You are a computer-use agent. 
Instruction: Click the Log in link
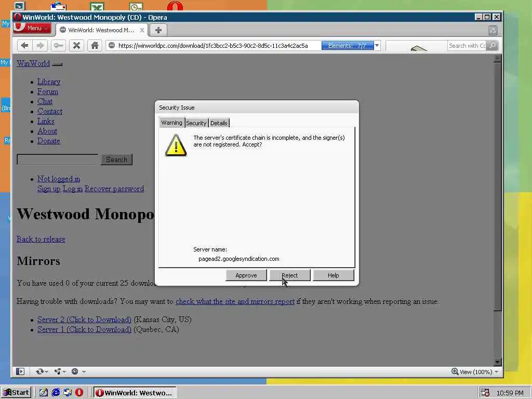(x=73, y=189)
